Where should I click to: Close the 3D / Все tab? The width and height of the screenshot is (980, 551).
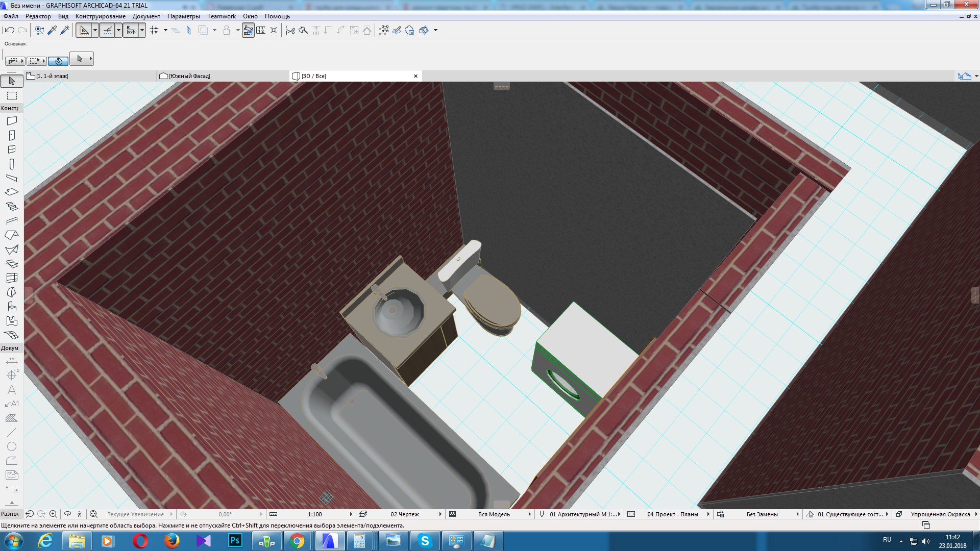[415, 76]
